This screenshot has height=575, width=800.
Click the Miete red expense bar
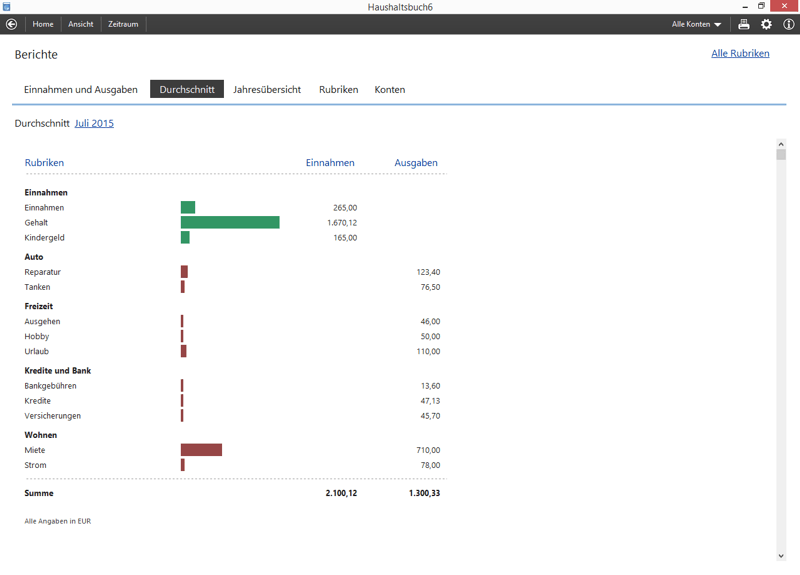point(201,450)
